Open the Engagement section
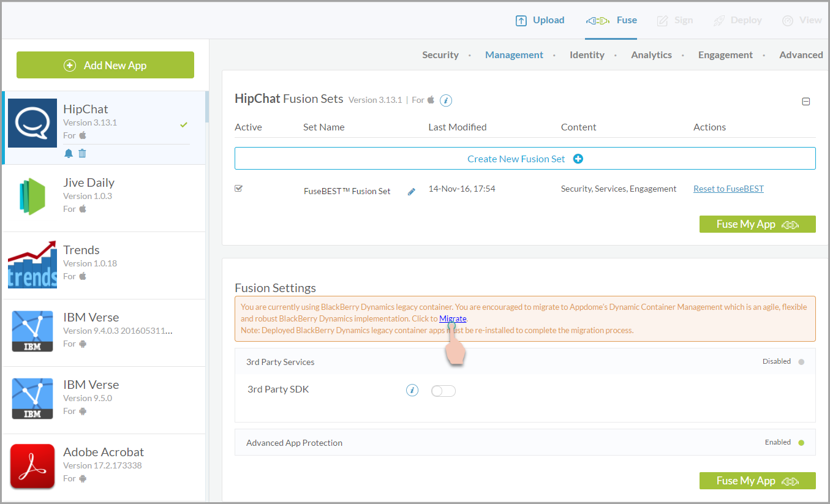Image resolution: width=830 pixels, height=504 pixels. point(725,55)
